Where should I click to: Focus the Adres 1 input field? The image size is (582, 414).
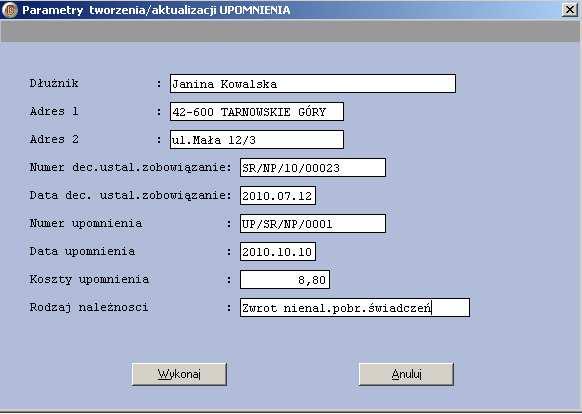(x=256, y=111)
